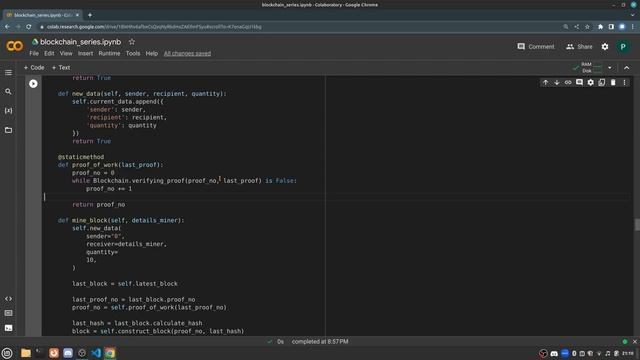Open the code snippets panel
The width and height of the screenshot is (640, 360).
[8, 299]
